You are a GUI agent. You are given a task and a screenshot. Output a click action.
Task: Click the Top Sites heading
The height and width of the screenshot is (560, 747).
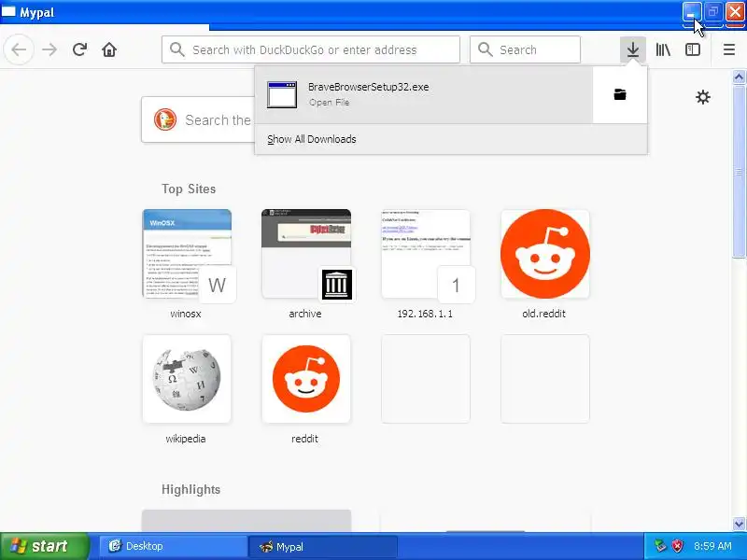189,189
